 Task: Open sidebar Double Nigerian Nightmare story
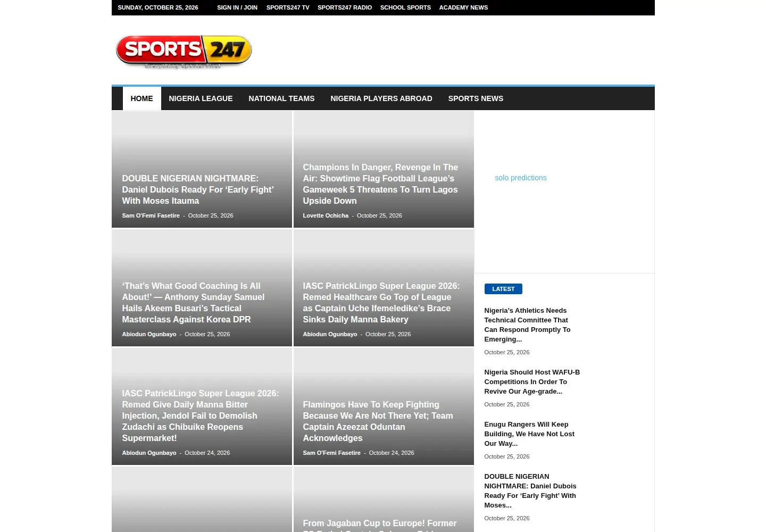530,491
